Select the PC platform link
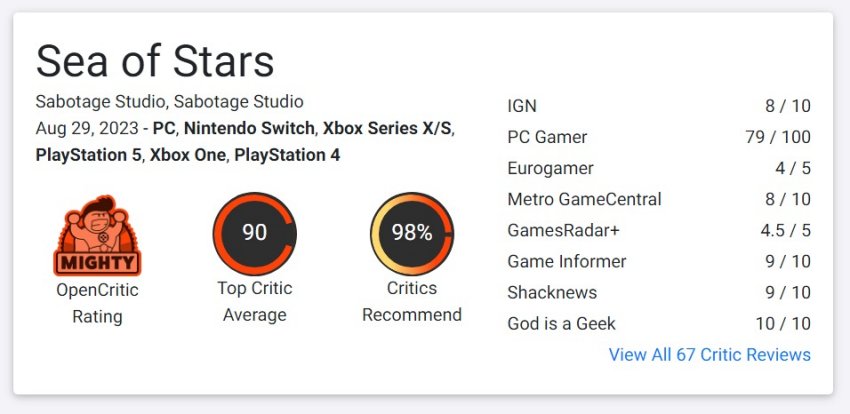The height and width of the screenshot is (414, 850). (x=165, y=128)
